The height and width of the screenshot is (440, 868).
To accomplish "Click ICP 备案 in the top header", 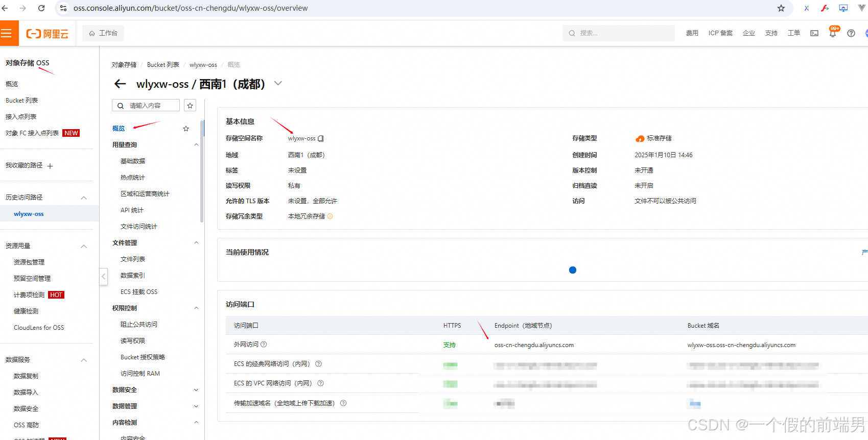I will pyautogui.click(x=720, y=33).
